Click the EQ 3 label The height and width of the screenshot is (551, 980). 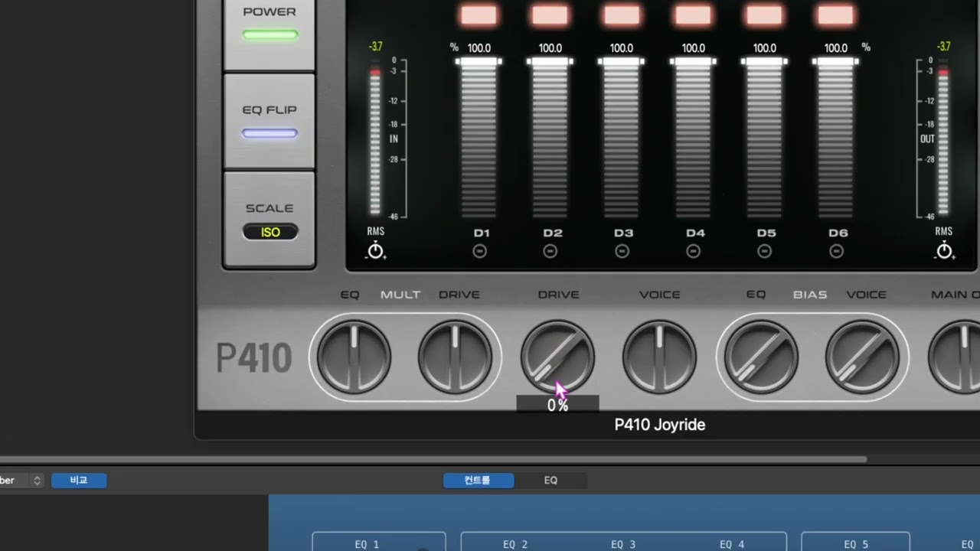tap(623, 544)
